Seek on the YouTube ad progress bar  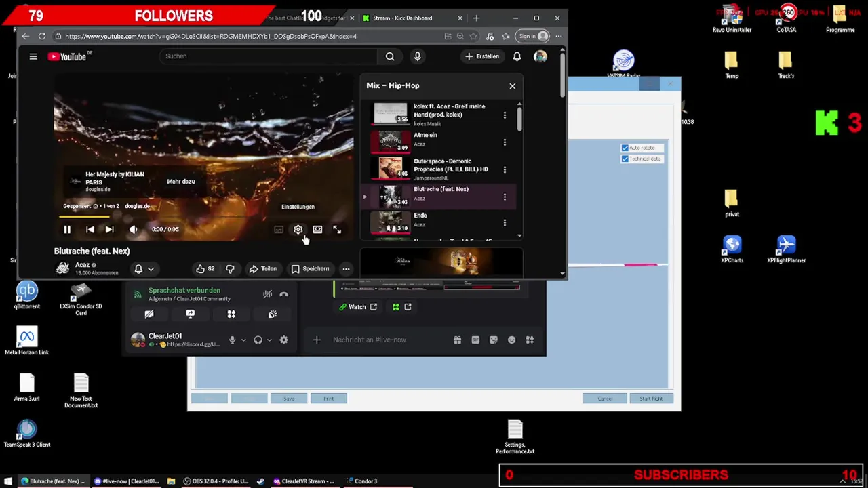coord(203,217)
